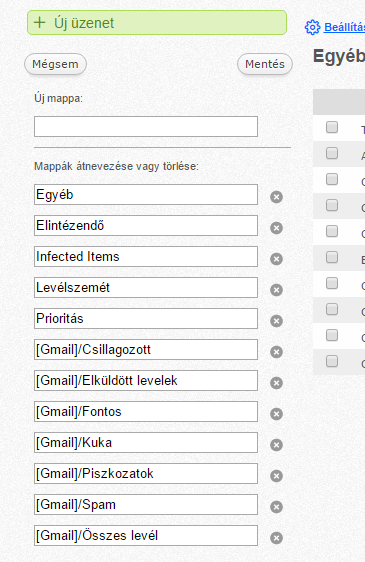This screenshot has height=562, width=365.
Task: Delete the Levélszemét folder via x icon
Action: (276, 290)
